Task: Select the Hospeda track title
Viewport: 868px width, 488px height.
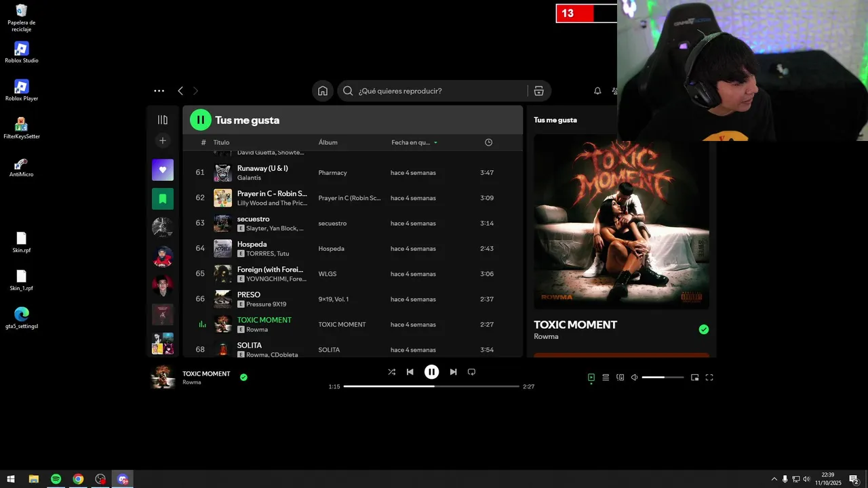Action: coord(252,244)
